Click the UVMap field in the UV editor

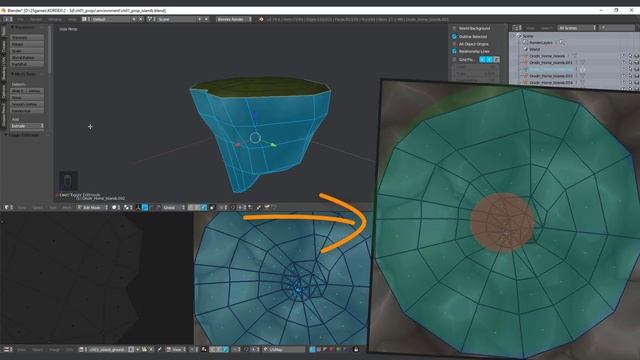pos(284,349)
